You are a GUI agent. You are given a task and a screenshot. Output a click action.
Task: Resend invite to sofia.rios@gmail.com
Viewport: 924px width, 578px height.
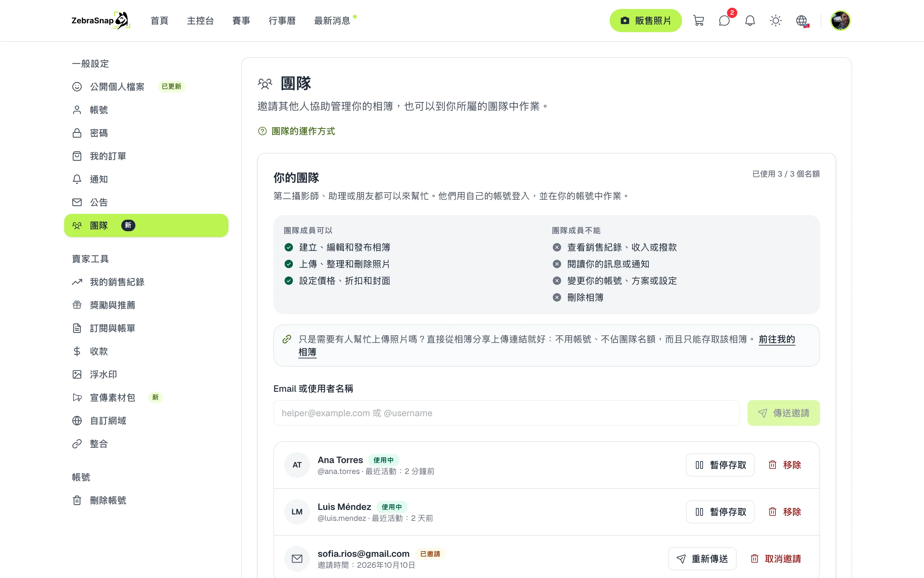[x=702, y=559]
